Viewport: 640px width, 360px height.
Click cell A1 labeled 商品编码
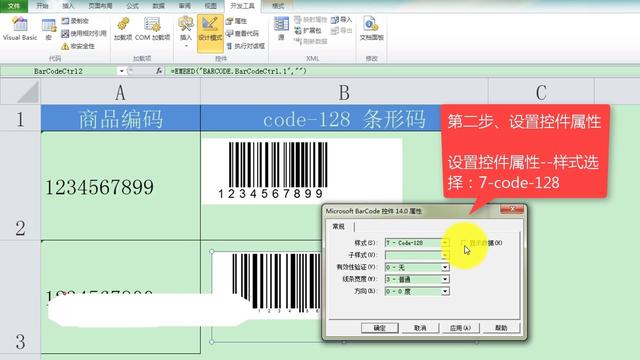pyautogui.click(x=120, y=118)
